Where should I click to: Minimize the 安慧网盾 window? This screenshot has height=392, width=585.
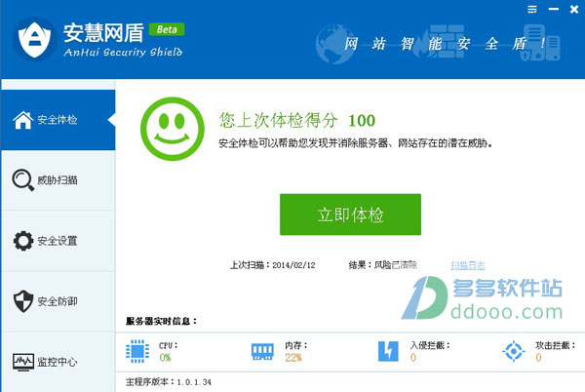tap(553, 9)
